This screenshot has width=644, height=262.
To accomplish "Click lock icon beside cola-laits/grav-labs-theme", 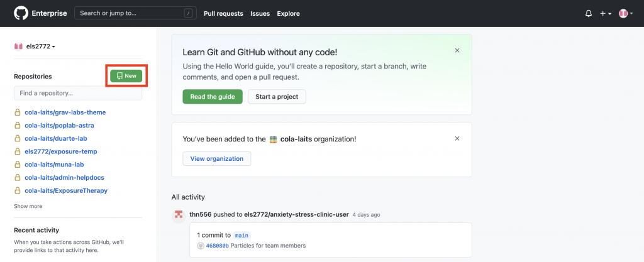I will (18, 112).
